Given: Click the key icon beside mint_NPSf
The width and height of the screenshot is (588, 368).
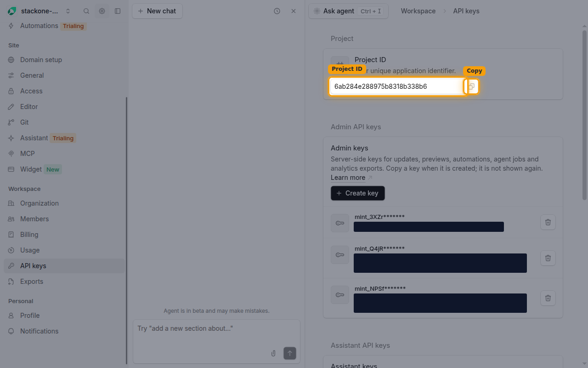Looking at the screenshot, I should 340,295.
